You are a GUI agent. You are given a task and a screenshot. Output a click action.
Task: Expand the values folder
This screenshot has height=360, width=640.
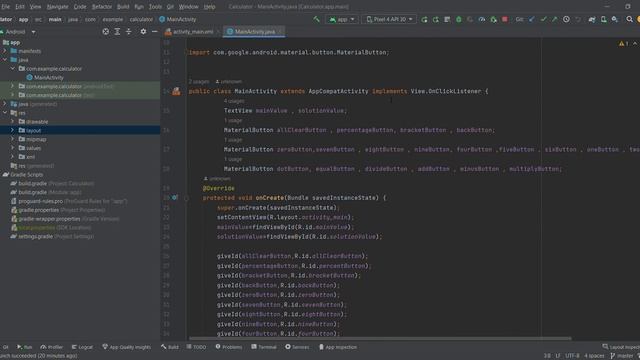pos(12,148)
